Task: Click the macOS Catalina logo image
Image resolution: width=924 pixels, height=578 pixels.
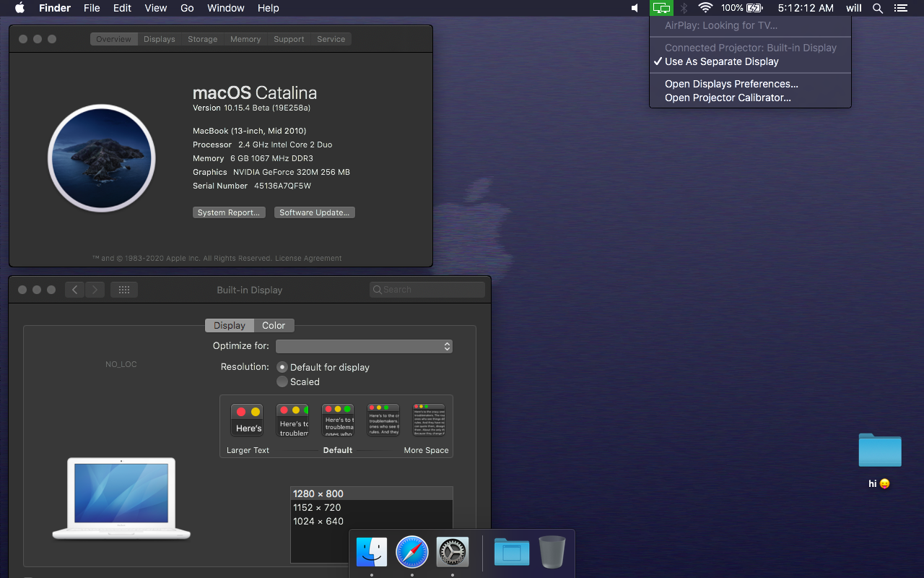Action: 102,158
